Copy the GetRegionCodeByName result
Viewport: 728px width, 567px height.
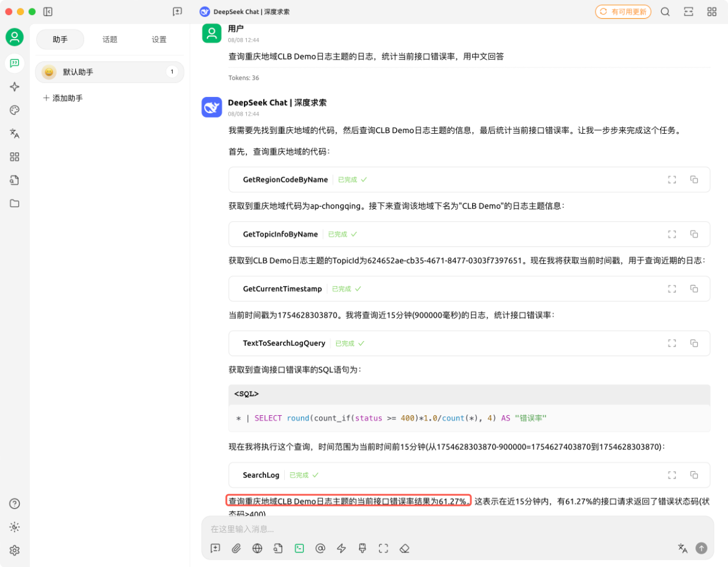[694, 180]
